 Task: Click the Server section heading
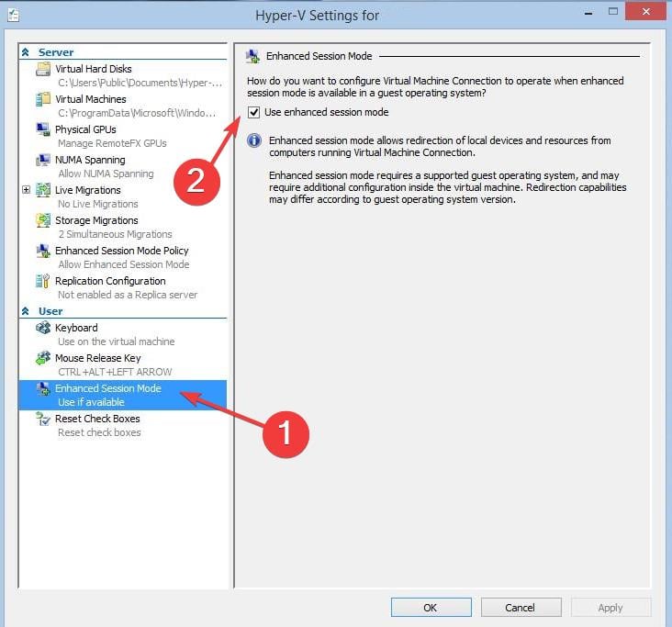coord(56,52)
